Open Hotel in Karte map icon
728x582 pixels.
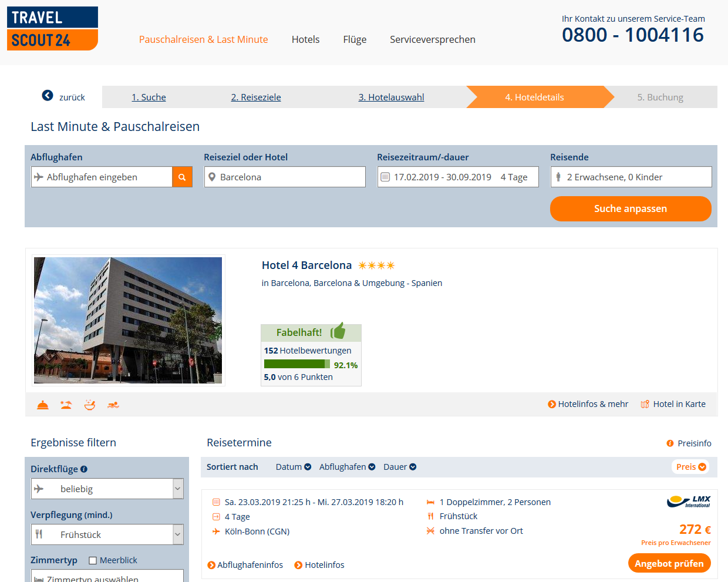(645, 404)
